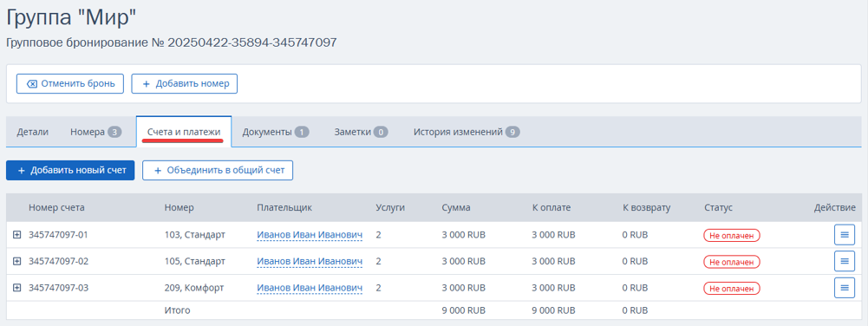The height and width of the screenshot is (326, 868).
Task: Click Не оплачен status of invoice 345747097-02
Action: (732, 261)
